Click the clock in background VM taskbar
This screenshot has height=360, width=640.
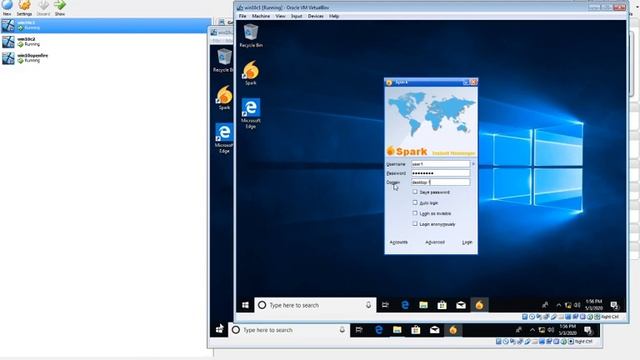click(x=568, y=330)
